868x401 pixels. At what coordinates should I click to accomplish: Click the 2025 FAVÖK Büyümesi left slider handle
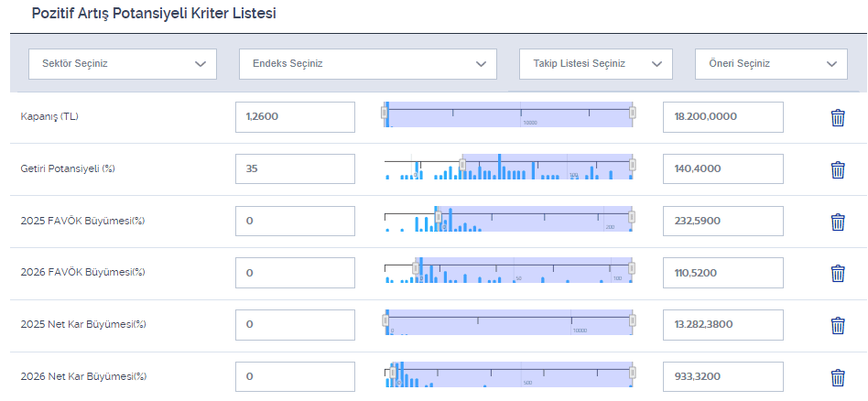(438, 217)
